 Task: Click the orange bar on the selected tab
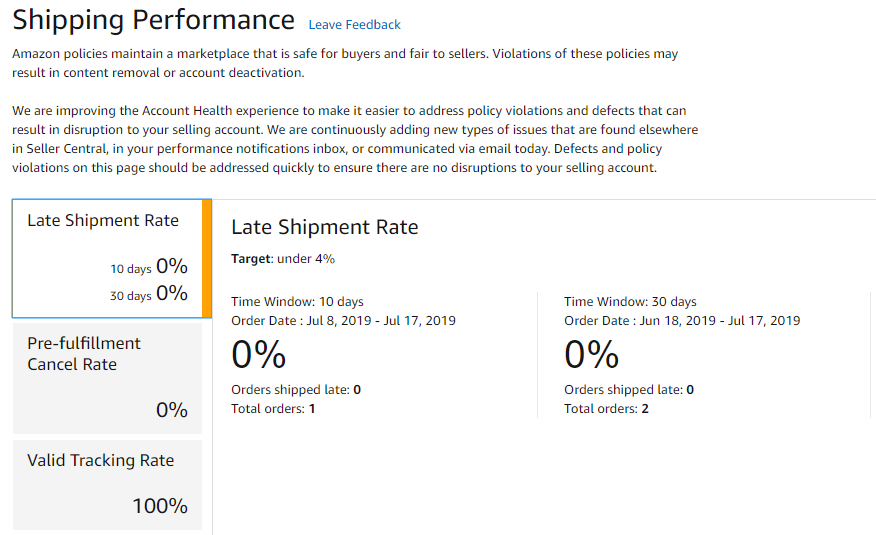[207, 258]
